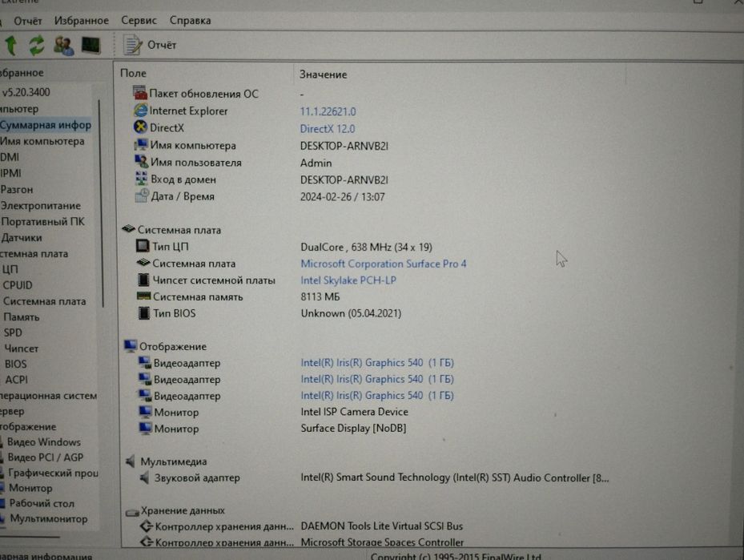Open the Internet Explorer version link 11.1.22621.0
744x560 pixels.
pos(328,111)
